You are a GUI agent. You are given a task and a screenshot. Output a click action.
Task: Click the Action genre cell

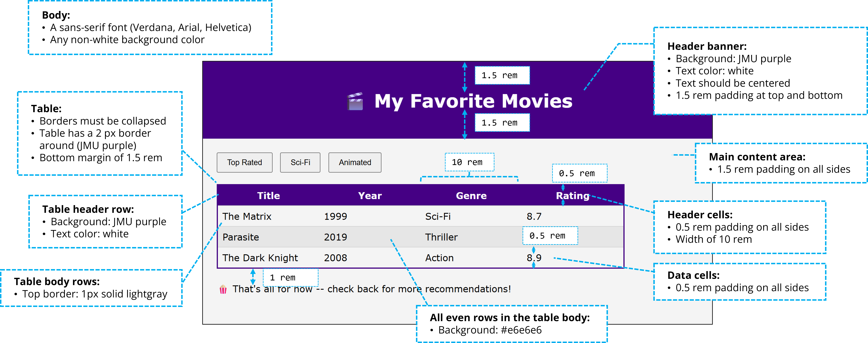471,258
